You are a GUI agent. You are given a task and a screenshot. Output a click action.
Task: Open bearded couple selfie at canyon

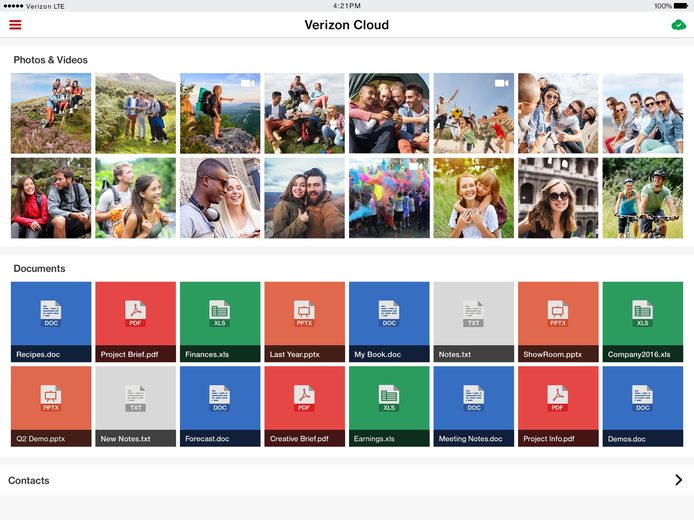tap(305, 198)
